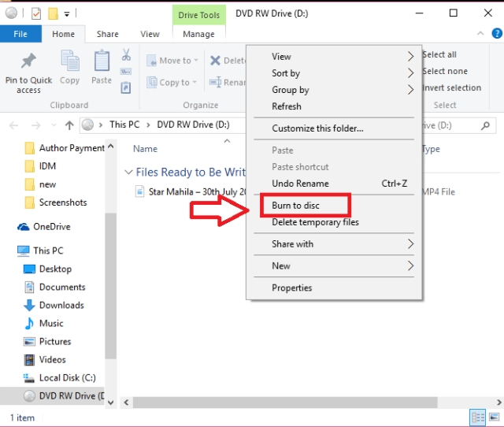Switch to Details view icon in status bar

[x=478, y=418]
